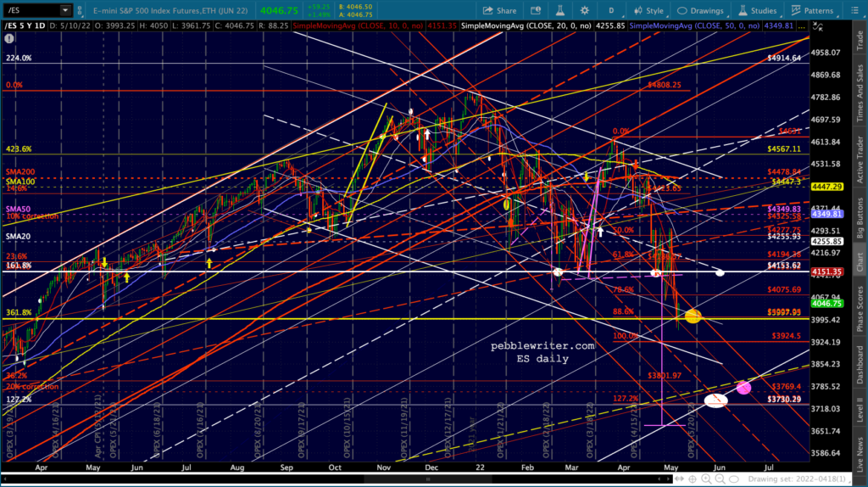Viewport: 868px width, 487px height.
Task: Click the $3801.97 level label
Action: pos(665,376)
